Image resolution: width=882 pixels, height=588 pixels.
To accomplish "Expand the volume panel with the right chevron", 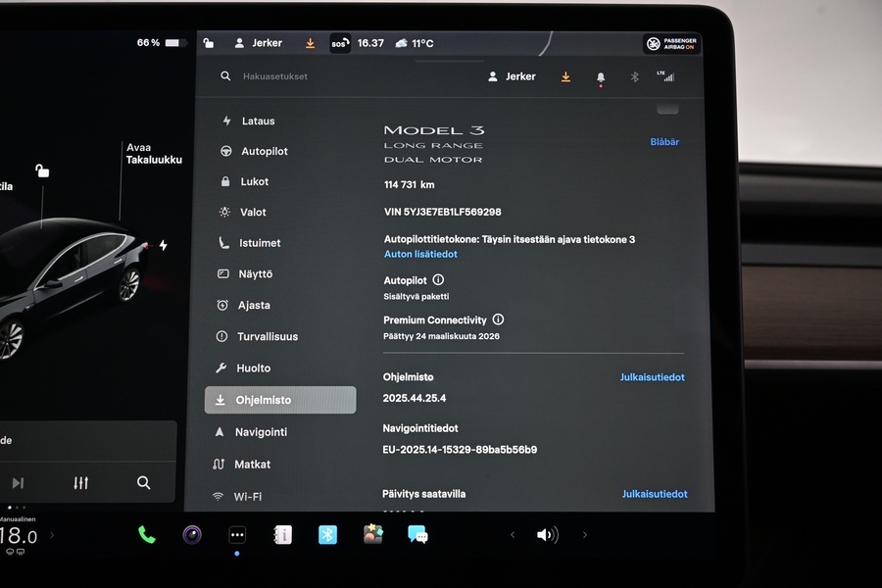I will pos(585,534).
